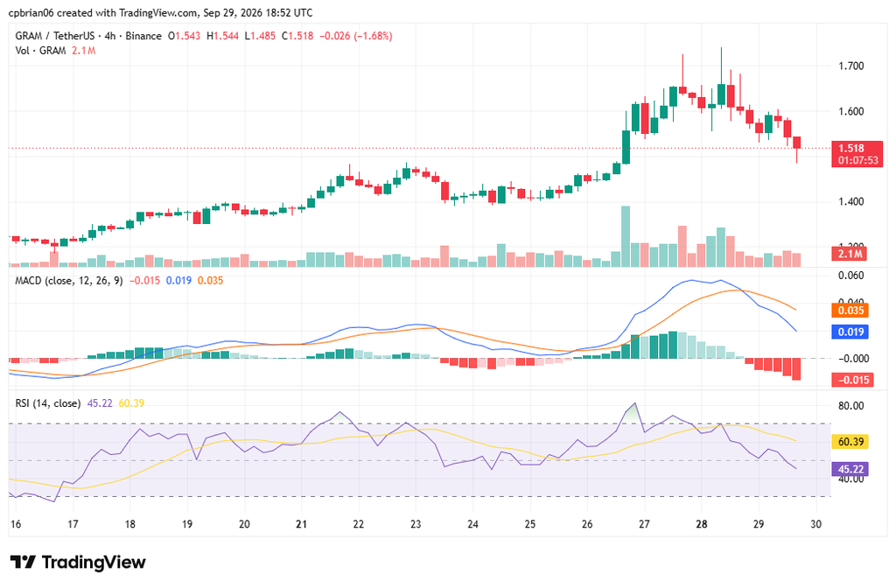Screen dimensions: 896x588
Task: Click the yellow RSI-MA axis label 60.39
Action: (x=850, y=442)
